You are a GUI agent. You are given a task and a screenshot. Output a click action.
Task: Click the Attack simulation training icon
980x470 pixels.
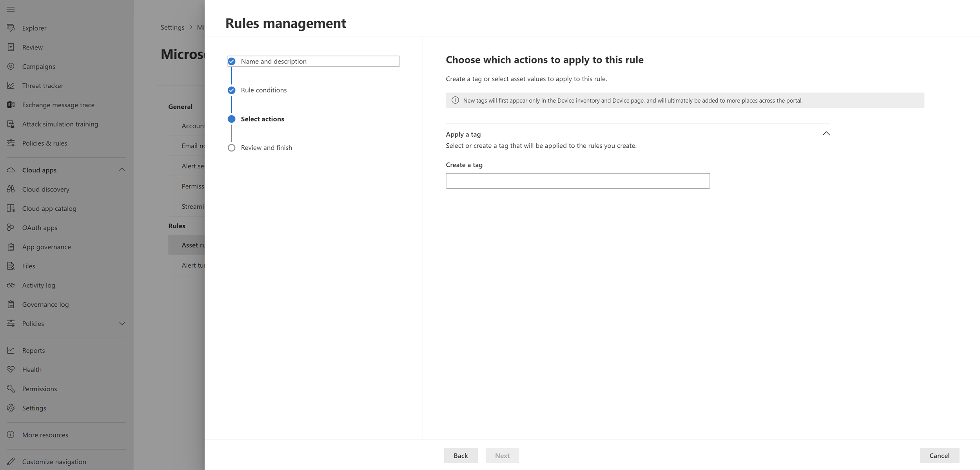pyautogui.click(x=11, y=124)
